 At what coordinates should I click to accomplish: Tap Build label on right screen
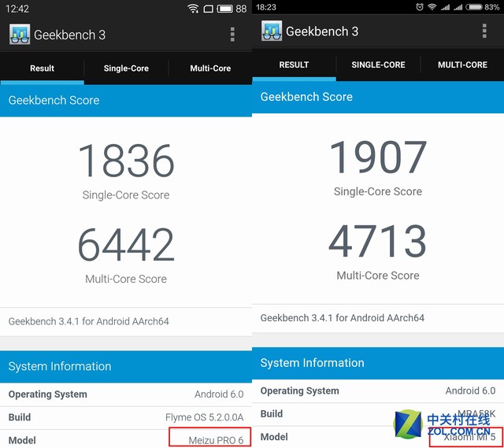coord(272,414)
